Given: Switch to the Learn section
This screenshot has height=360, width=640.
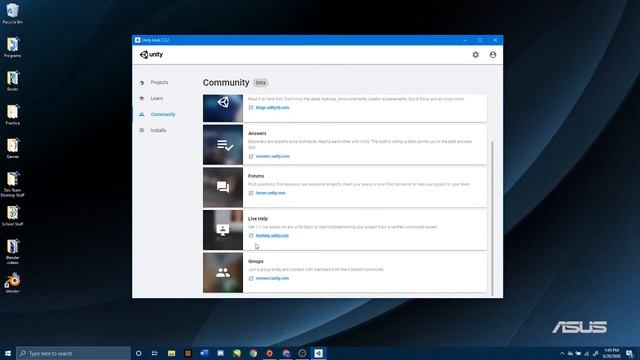Looking at the screenshot, I should click(x=157, y=98).
